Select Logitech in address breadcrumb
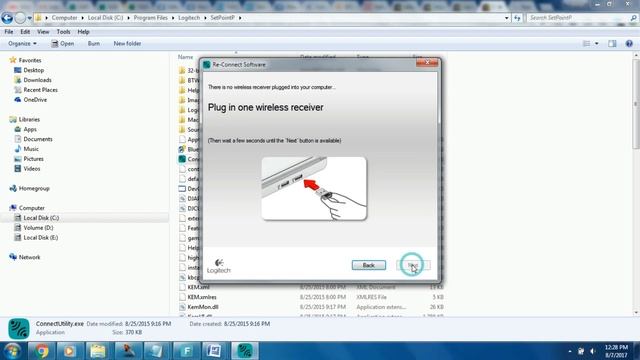Viewport: 640px width, 360px height. pyautogui.click(x=189, y=18)
